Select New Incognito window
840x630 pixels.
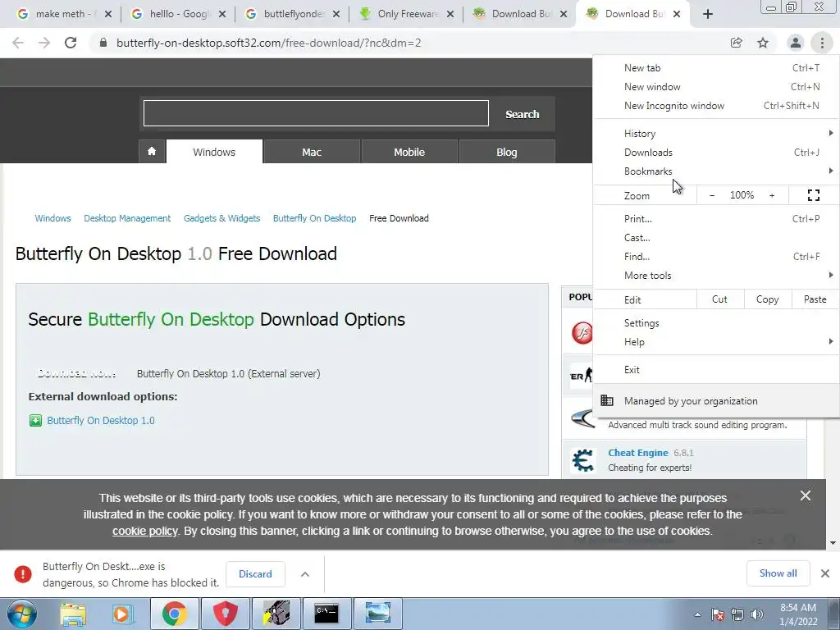coord(715,106)
